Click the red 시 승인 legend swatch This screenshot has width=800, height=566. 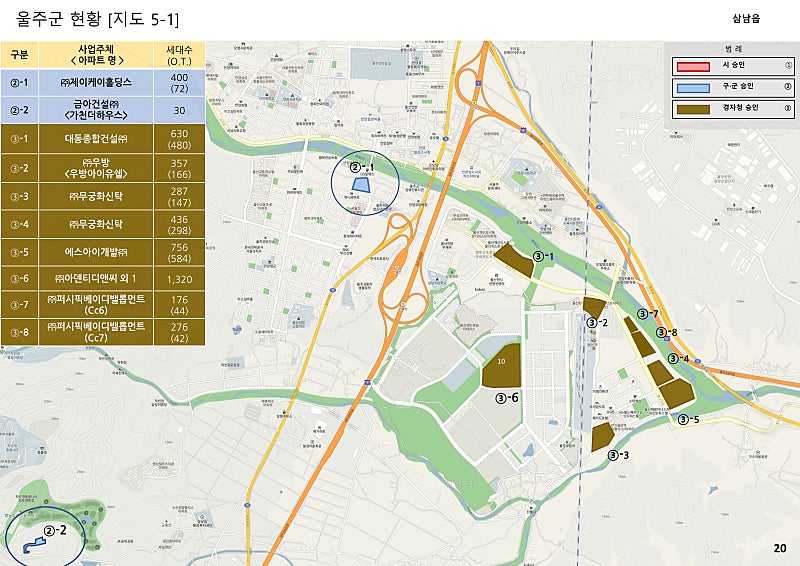pyautogui.click(x=693, y=66)
